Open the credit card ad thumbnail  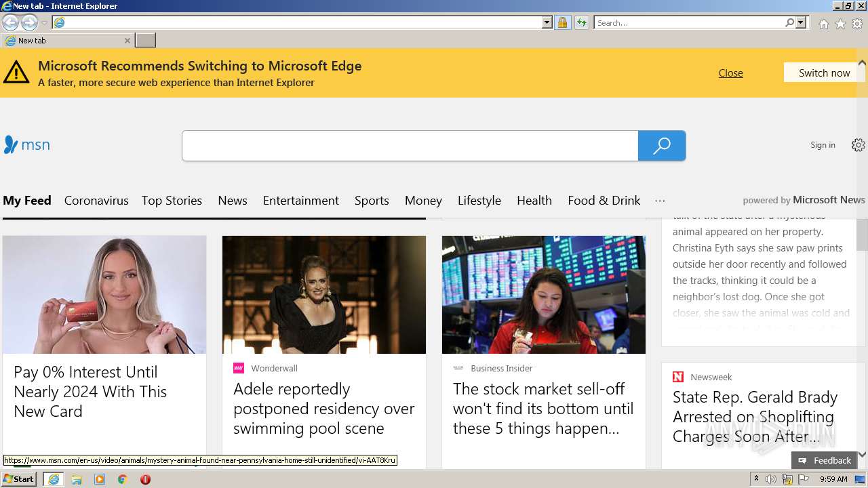104,295
